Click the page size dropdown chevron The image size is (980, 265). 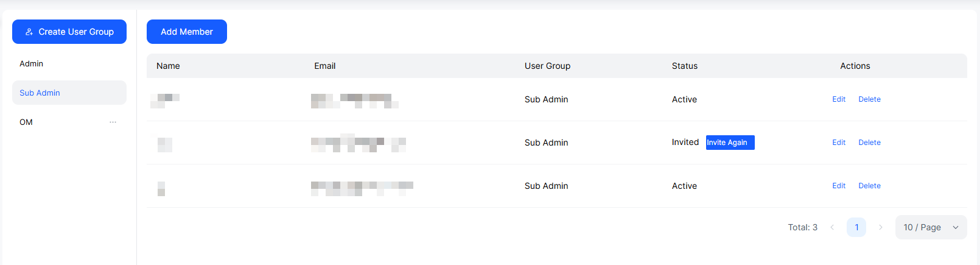tap(956, 227)
